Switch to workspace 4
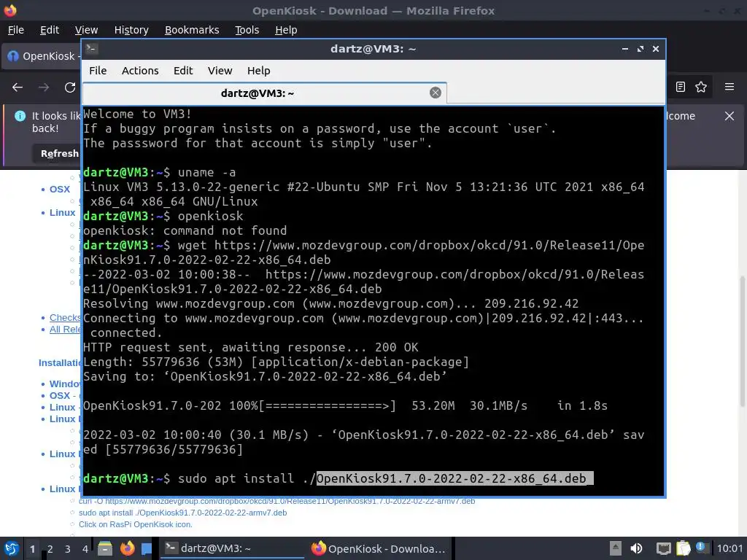The height and width of the screenshot is (560, 747). pos(85,549)
